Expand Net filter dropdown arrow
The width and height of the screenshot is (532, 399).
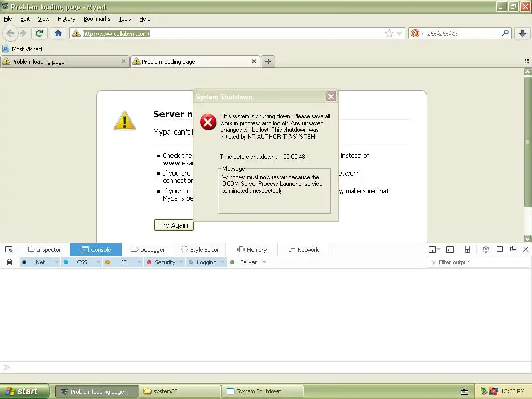pyautogui.click(x=56, y=262)
